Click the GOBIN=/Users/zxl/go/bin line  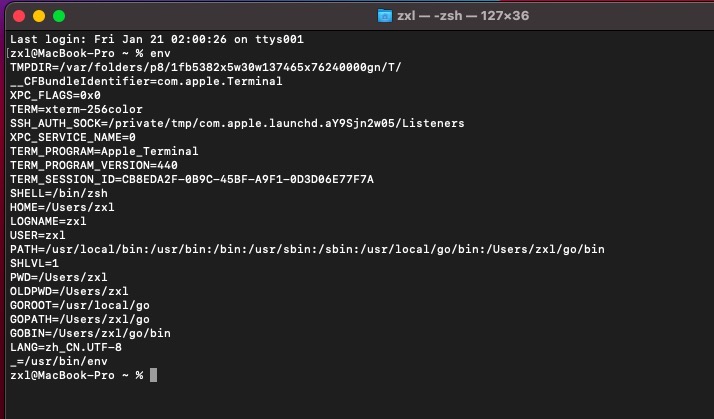coord(90,333)
